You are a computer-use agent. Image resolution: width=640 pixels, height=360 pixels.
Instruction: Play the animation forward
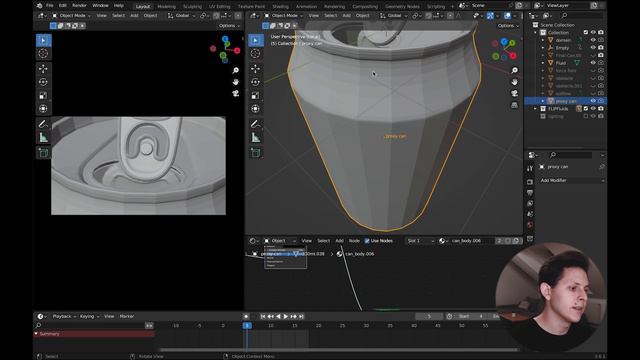pos(286,316)
